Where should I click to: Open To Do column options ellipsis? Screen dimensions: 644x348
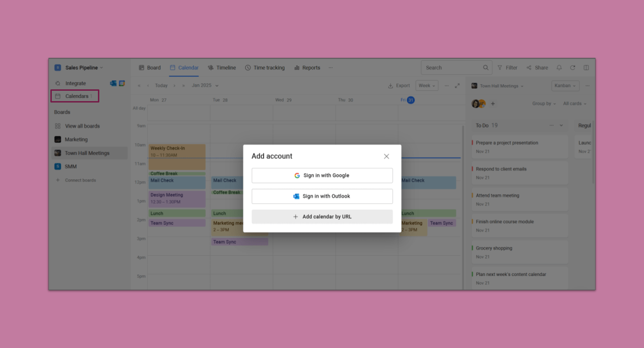tap(552, 126)
